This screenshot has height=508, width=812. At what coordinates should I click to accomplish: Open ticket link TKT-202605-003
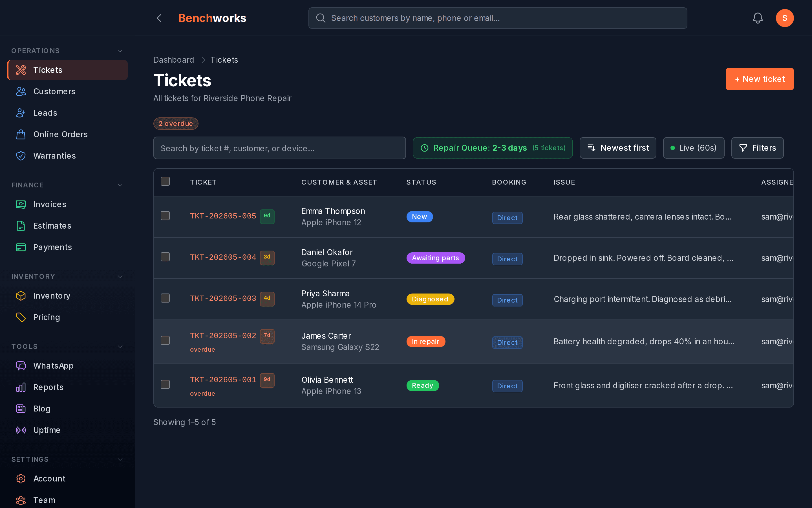pos(223,299)
